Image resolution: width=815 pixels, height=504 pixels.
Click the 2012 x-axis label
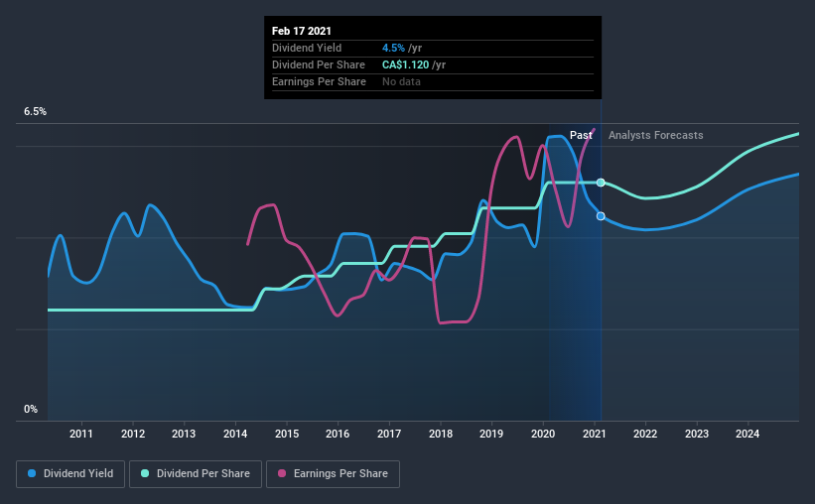pyautogui.click(x=133, y=434)
